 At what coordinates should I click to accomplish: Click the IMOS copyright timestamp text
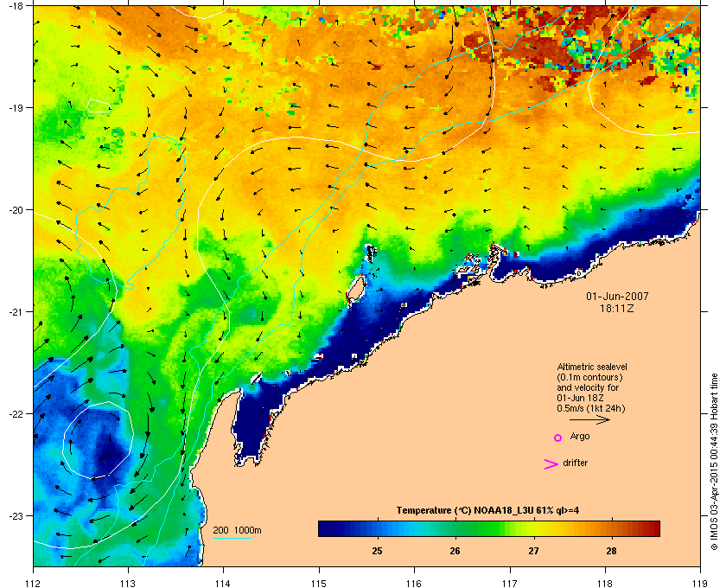[x=715, y=463]
